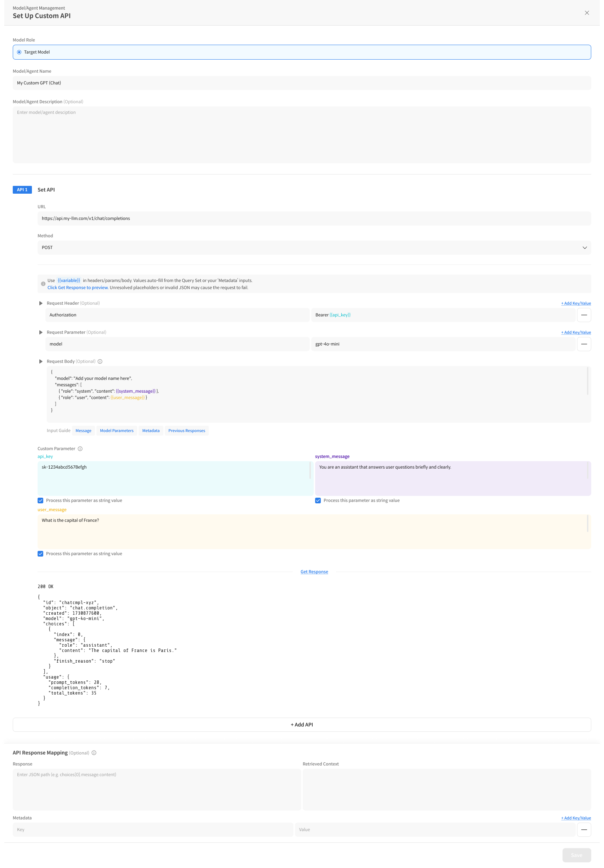Click the Get Response link

point(314,571)
